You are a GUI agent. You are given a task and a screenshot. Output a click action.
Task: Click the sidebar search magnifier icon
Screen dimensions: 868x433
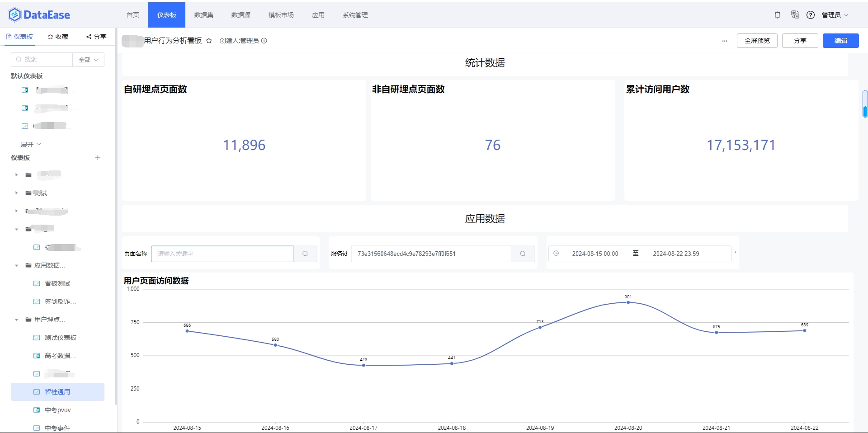tap(19, 59)
